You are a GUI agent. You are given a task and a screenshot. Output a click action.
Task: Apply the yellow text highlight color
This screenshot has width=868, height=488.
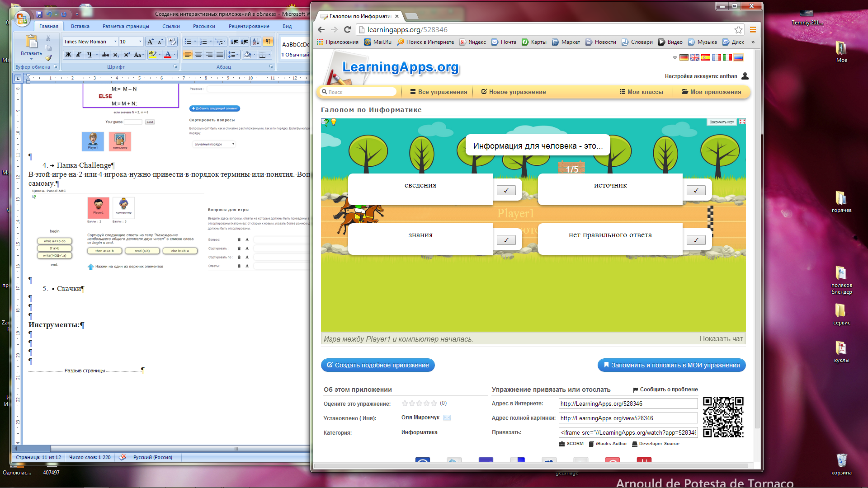pyautogui.click(x=152, y=55)
